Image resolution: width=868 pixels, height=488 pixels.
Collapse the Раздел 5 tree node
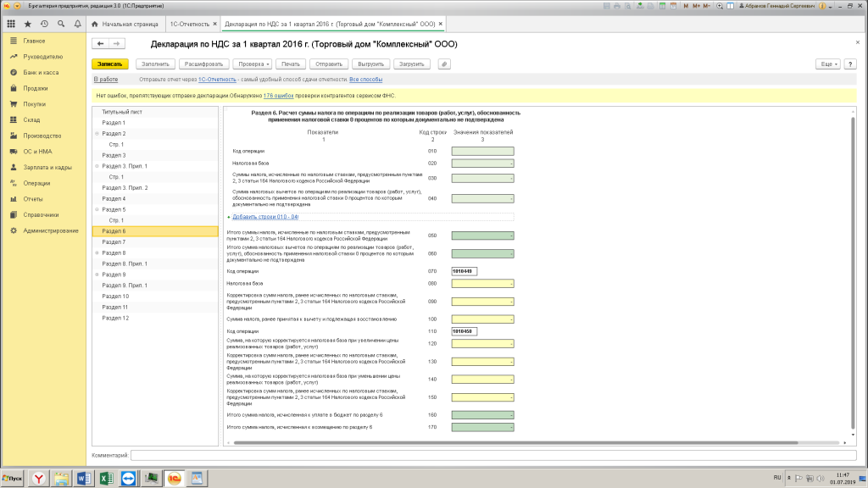(x=97, y=210)
